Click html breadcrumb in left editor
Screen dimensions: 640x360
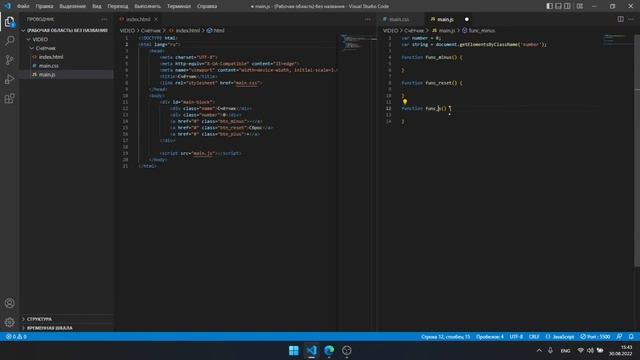pyautogui.click(x=216, y=31)
